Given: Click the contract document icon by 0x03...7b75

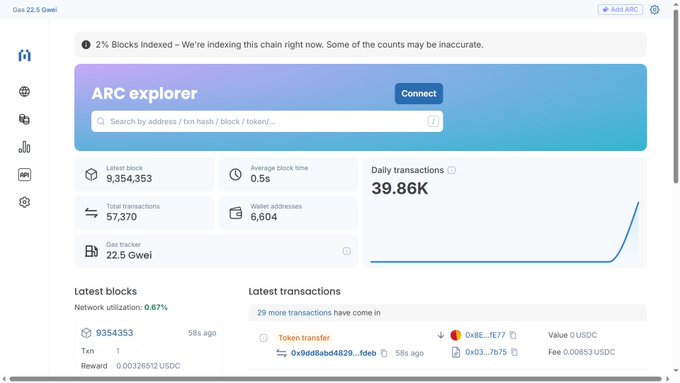Looking at the screenshot, I should 455,352.
